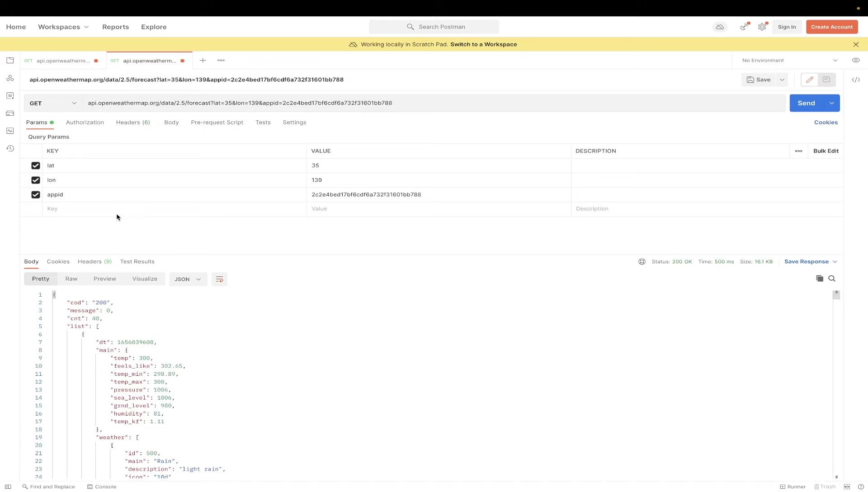Expand the Send button options arrow
Viewport: 868px width, 492px height.
[832, 103]
